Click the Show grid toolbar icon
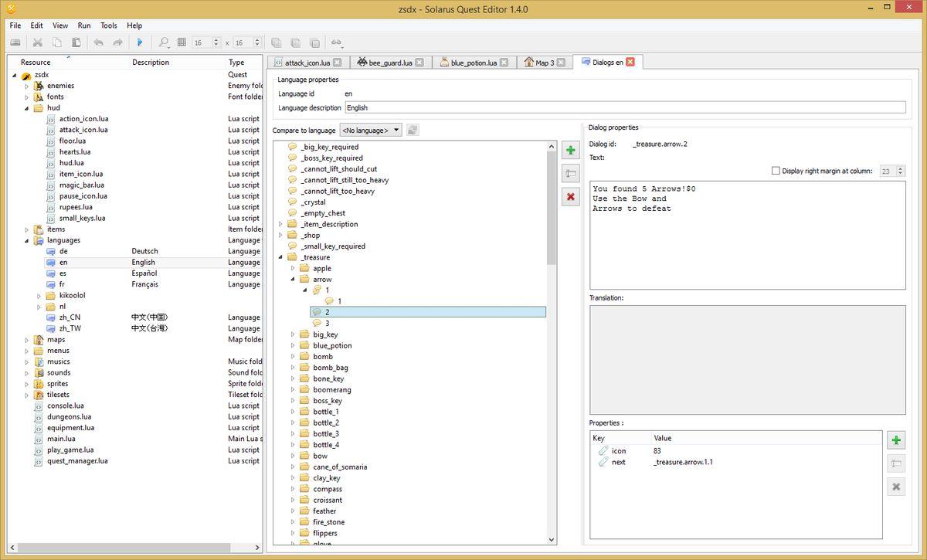 pyautogui.click(x=182, y=42)
